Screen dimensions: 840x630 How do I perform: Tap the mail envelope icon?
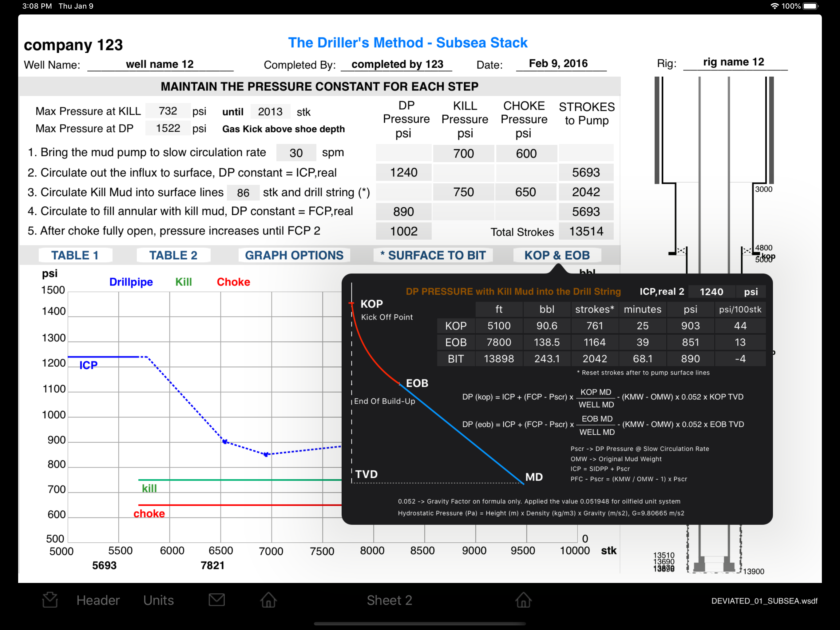pyautogui.click(x=216, y=600)
